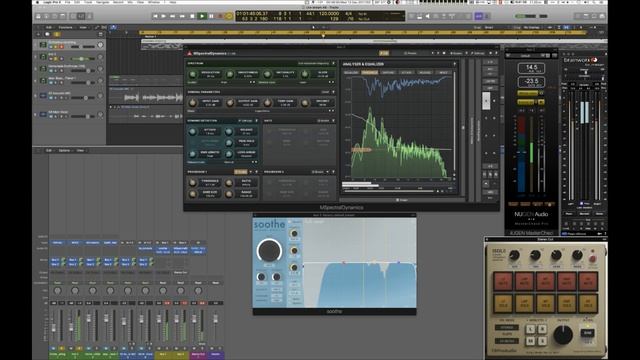The width and height of the screenshot is (640, 360).
Task: Adjust the Release knob in Dynamic Detection
Action: [x=229, y=131]
